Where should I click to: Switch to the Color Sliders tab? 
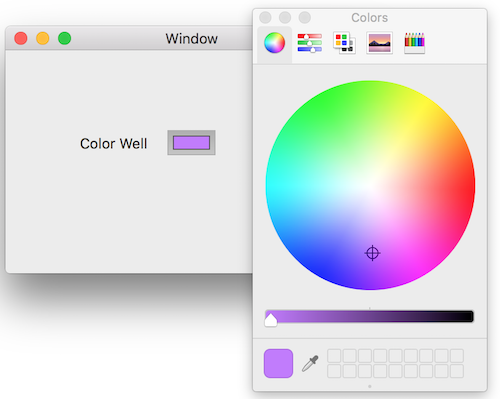pyautogui.click(x=310, y=43)
